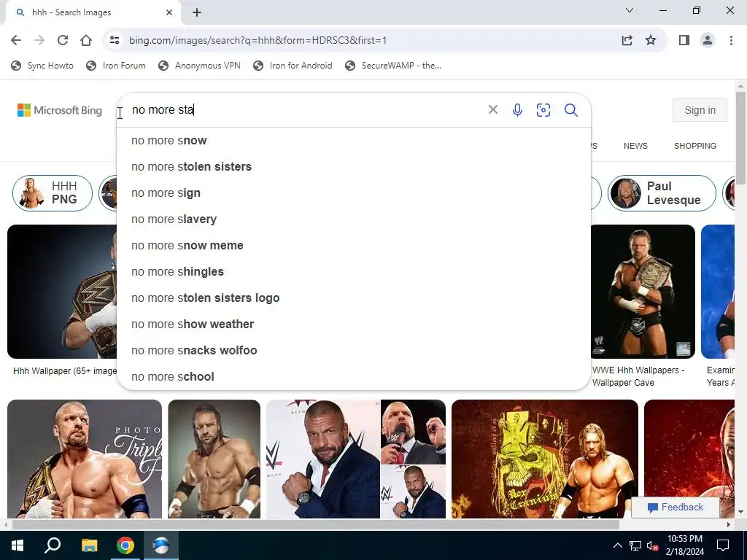
Task: Go back with browser back arrow
Action: pyautogui.click(x=16, y=41)
